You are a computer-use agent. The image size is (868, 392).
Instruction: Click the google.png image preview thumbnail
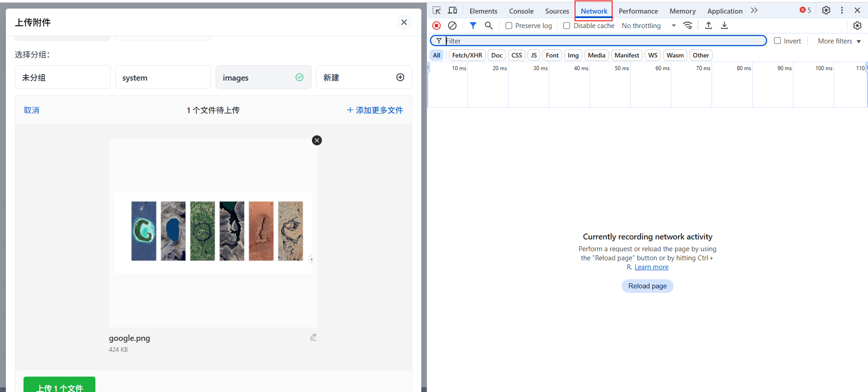[213, 233]
